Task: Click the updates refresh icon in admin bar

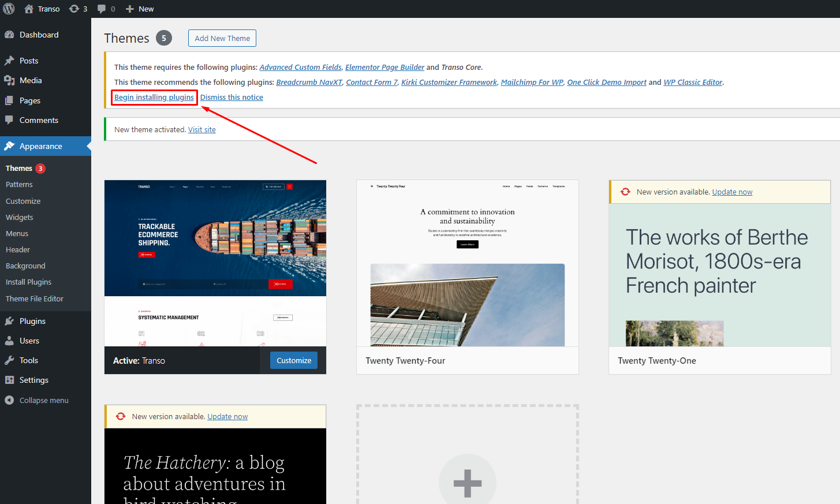Action: click(x=74, y=9)
